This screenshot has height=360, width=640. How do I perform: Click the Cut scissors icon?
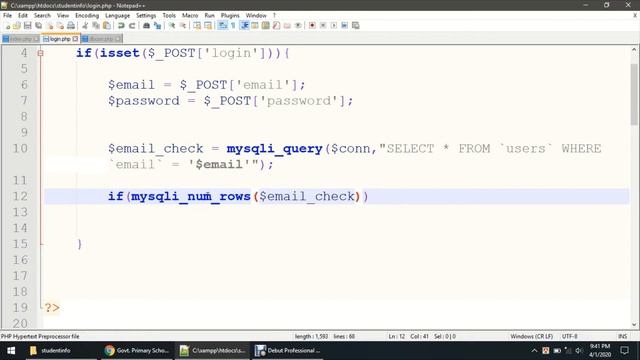(85, 25)
